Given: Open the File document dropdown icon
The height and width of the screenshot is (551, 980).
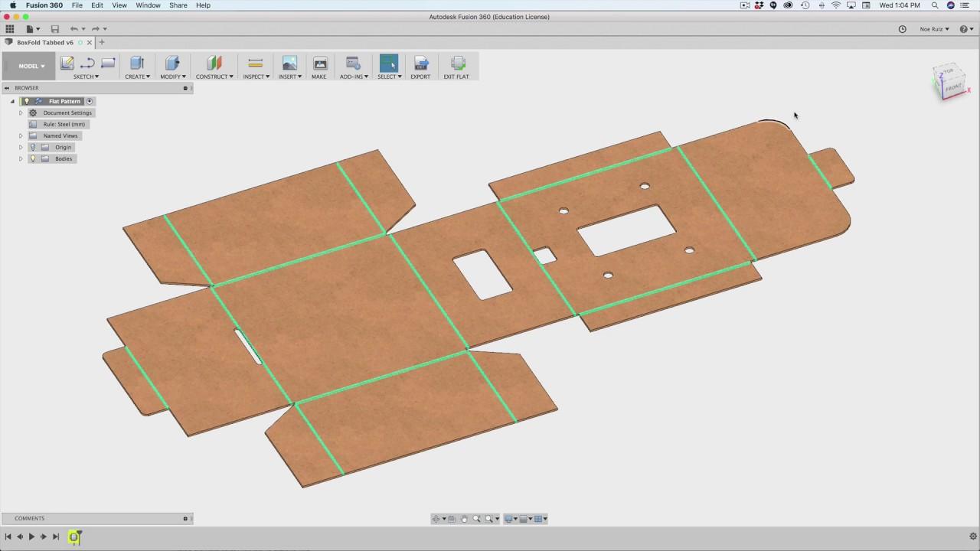Looking at the screenshot, I should click(x=32, y=29).
